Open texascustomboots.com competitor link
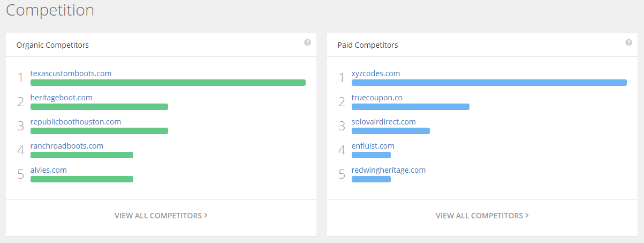The width and height of the screenshot is (644, 243). (x=71, y=73)
